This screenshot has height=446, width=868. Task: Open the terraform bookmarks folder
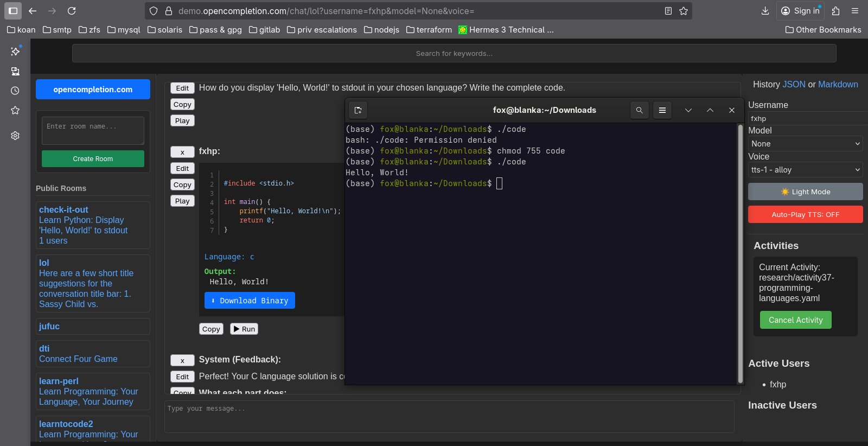click(429, 30)
